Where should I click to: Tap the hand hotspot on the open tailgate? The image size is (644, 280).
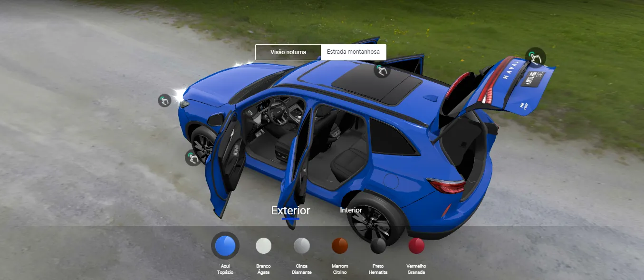[536, 58]
